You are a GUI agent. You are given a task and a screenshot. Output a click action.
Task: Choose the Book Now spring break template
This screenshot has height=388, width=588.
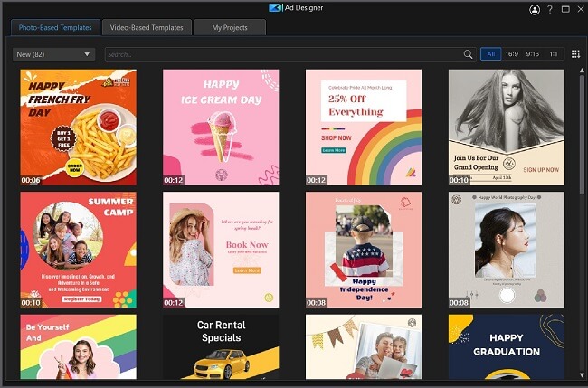pos(221,250)
